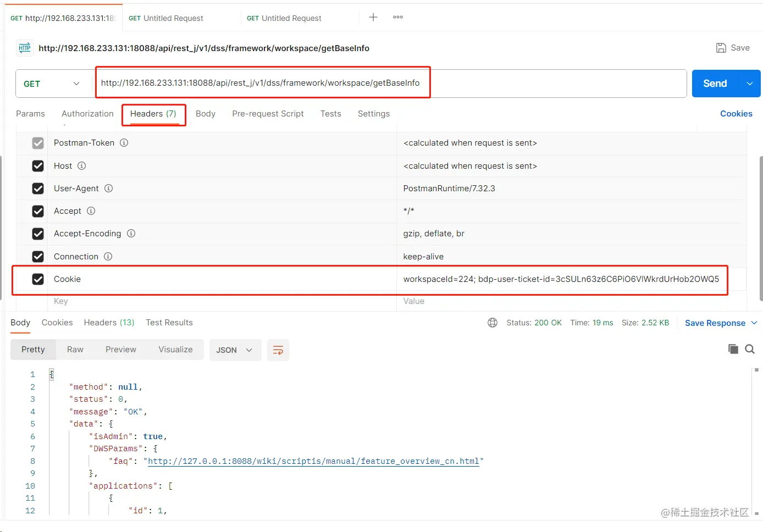Click the request title URL above the method

click(204, 48)
